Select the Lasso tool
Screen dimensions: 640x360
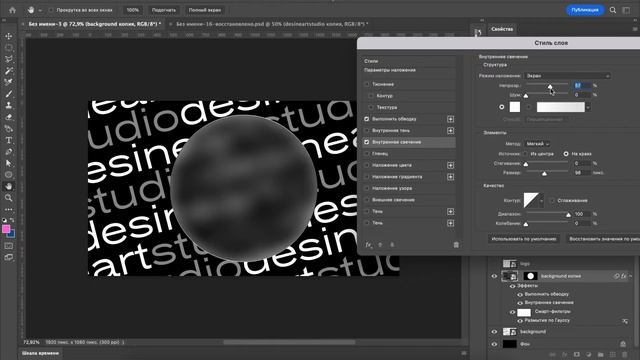tap(9, 59)
